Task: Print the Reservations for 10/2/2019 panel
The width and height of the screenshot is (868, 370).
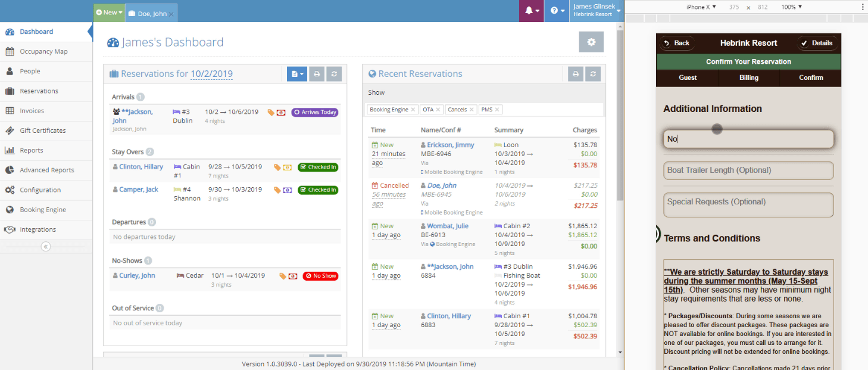Action: point(317,74)
